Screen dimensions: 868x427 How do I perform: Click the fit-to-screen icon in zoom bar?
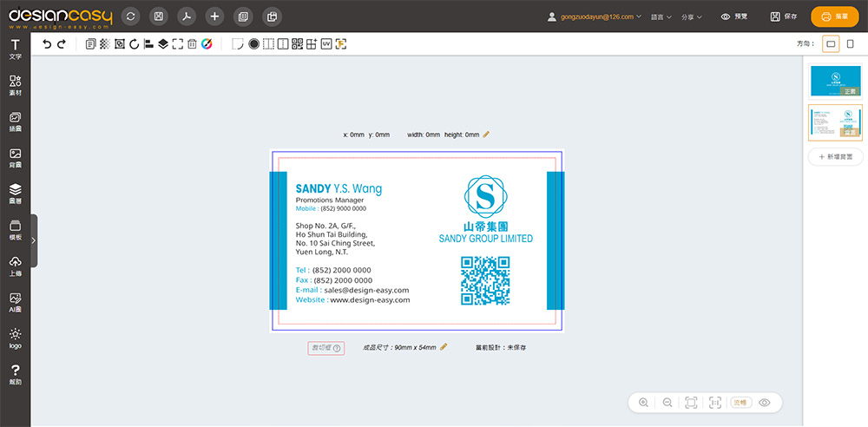(x=691, y=403)
